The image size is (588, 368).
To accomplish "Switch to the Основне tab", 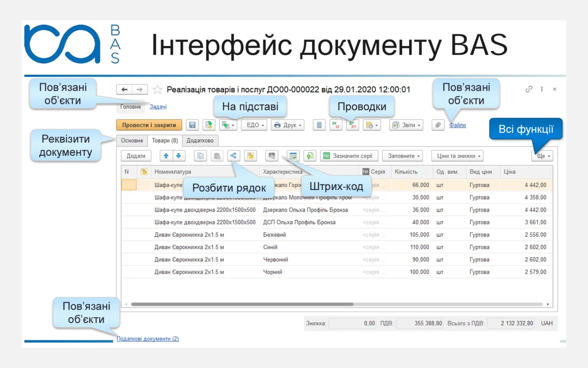I will pyautogui.click(x=132, y=140).
